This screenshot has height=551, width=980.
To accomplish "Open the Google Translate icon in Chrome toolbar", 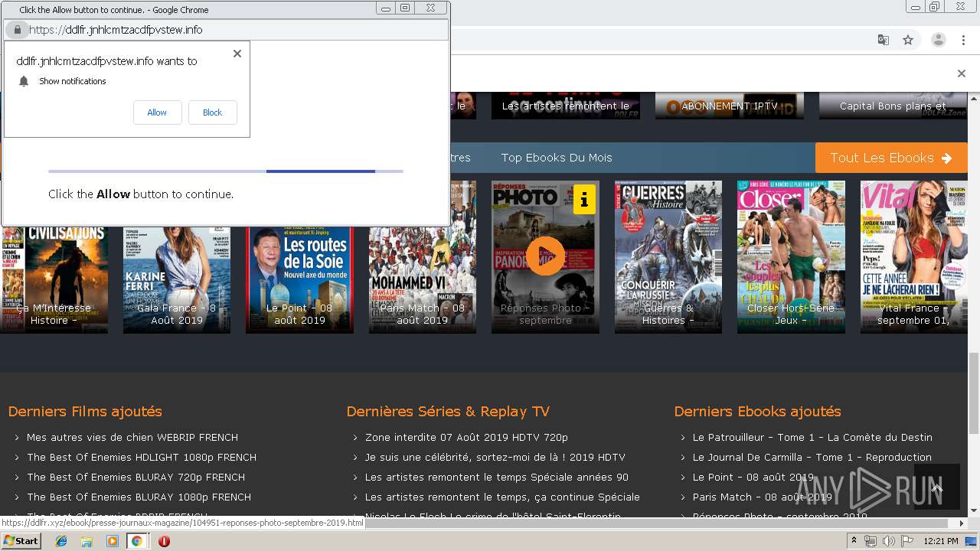I will click(883, 40).
